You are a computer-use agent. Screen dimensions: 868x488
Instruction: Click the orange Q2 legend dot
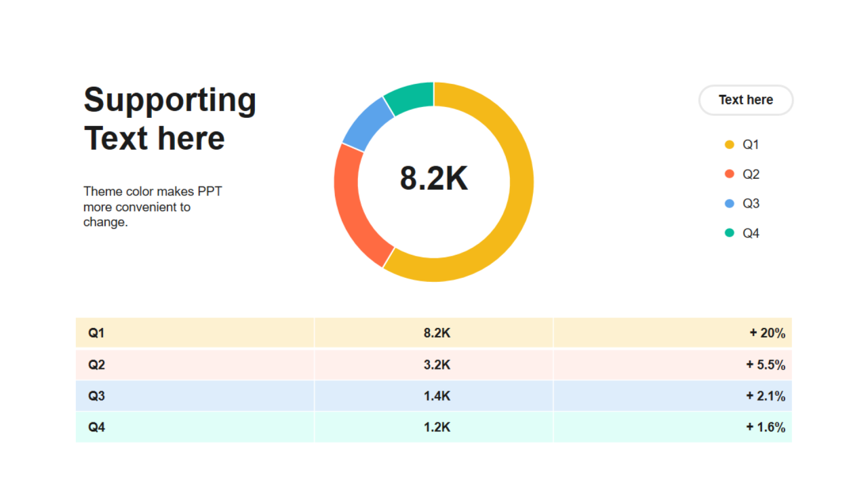(x=730, y=174)
